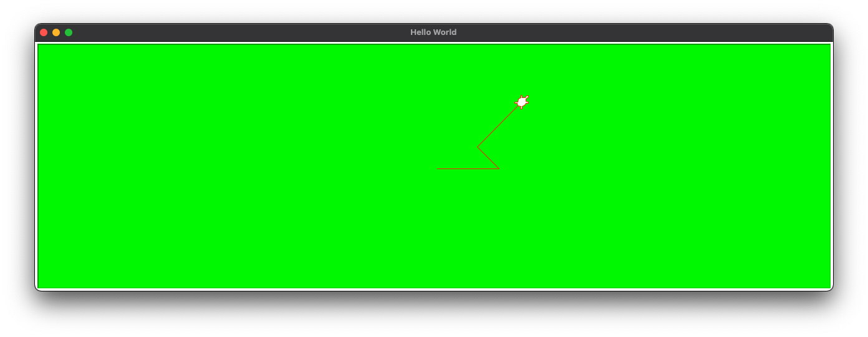Click the right corner where horizontal line turns
This screenshot has width=868, height=337.
[499, 168]
